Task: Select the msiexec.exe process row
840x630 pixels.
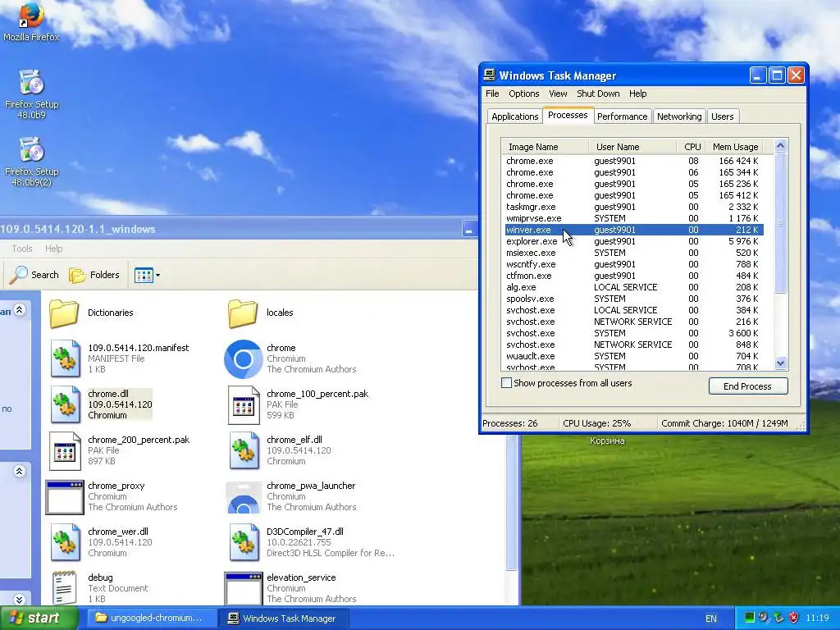Action: [x=634, y=253]
